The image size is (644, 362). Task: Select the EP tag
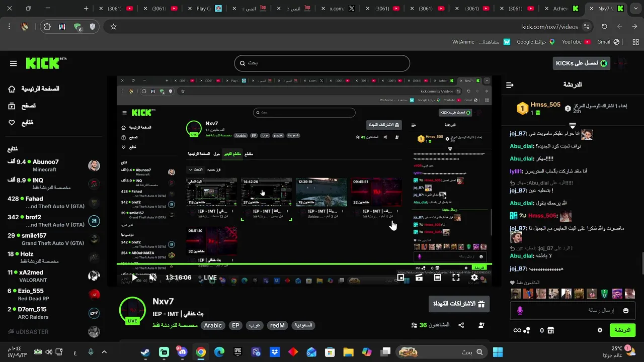(235, 325)
